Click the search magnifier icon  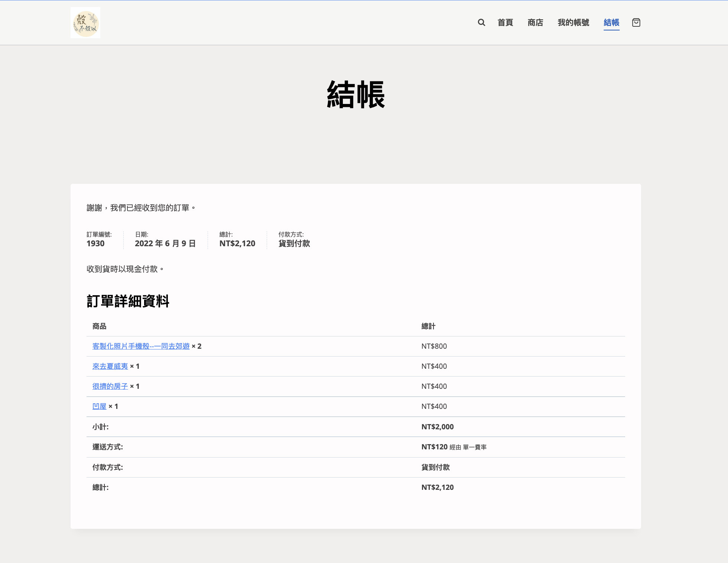click(481, 23)
